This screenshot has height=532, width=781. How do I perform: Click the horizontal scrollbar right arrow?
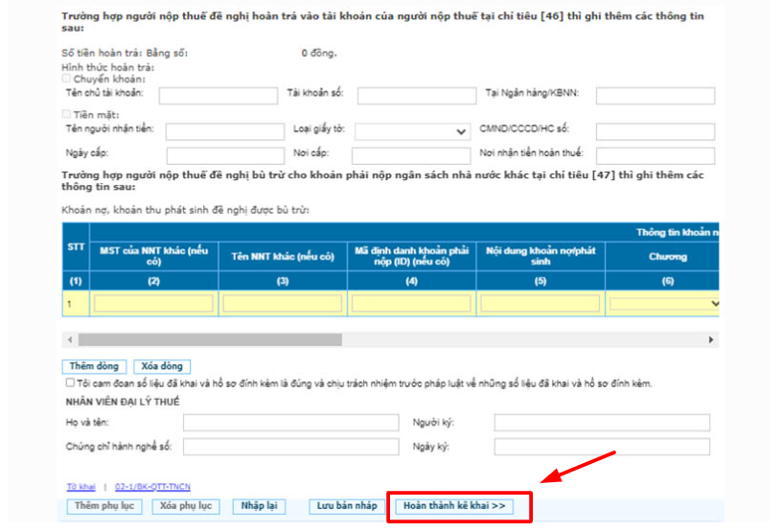711,340
